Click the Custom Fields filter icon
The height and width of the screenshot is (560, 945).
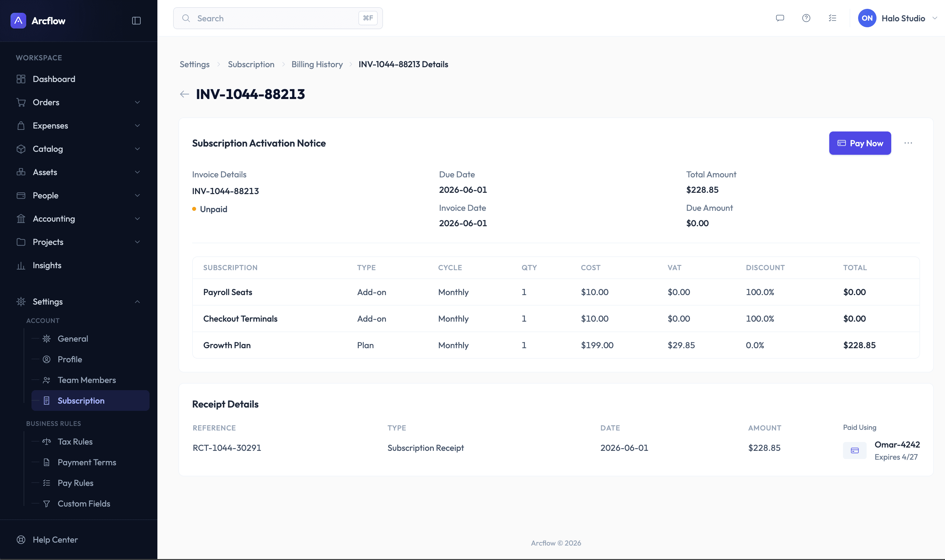click(47, 504)
